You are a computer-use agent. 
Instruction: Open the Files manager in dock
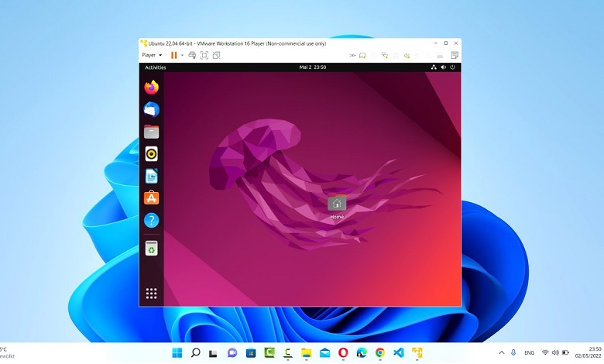[x=151, y=132]
